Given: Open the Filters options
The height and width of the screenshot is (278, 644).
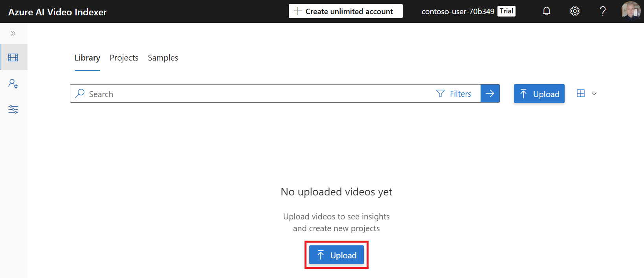Looking at the screenshot, I should 454,94.
